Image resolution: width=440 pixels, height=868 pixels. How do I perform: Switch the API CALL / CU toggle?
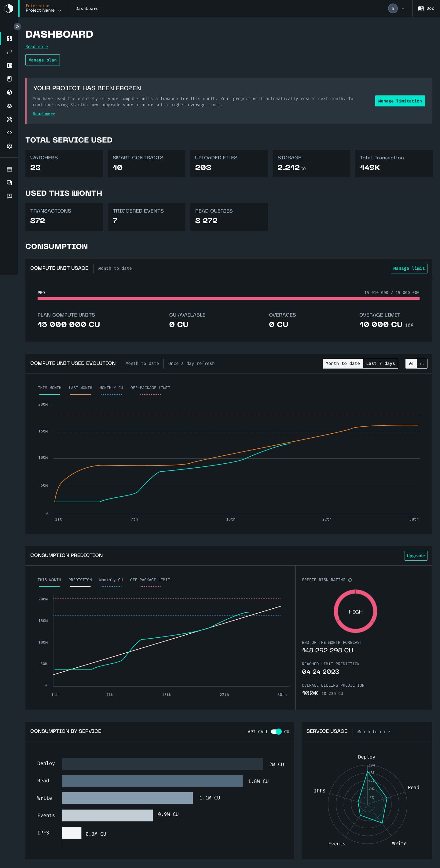coord(277,732)
